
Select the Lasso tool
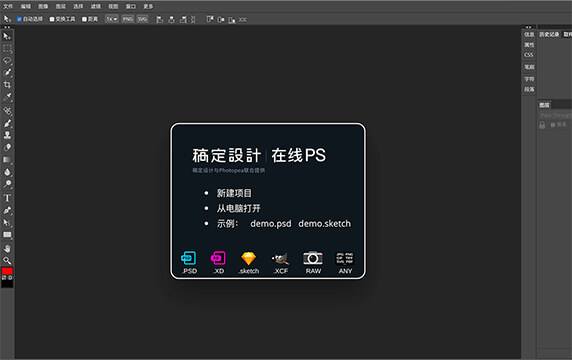pos(7,60)
